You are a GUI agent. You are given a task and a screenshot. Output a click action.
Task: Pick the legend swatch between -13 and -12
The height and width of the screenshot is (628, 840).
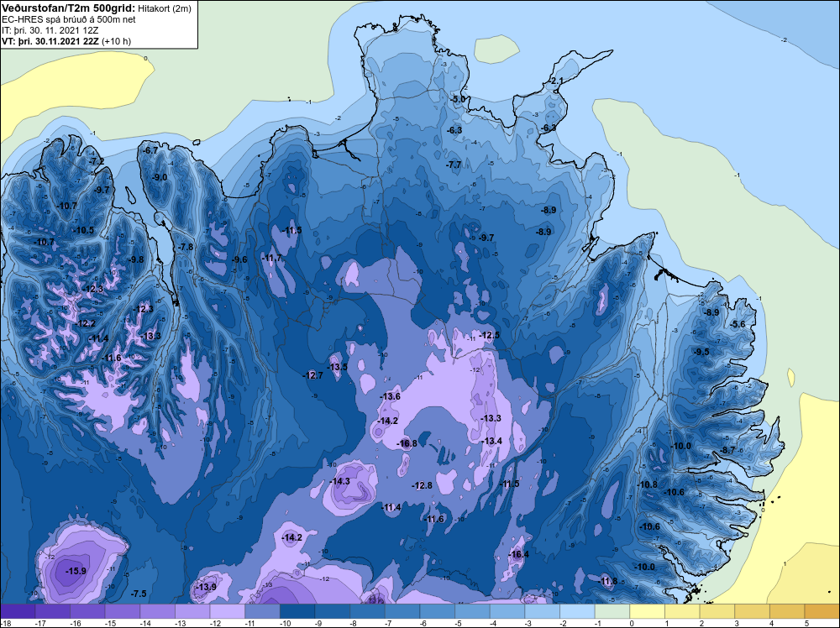point(192,611)
